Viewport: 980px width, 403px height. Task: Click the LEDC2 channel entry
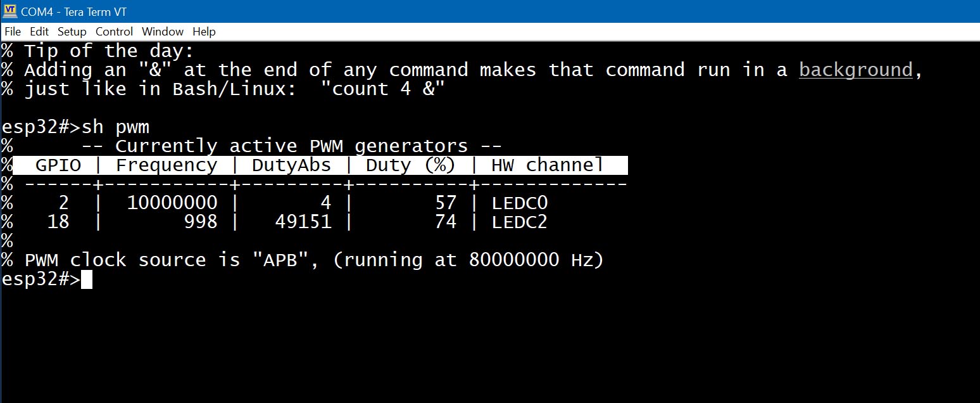point(519,222)
